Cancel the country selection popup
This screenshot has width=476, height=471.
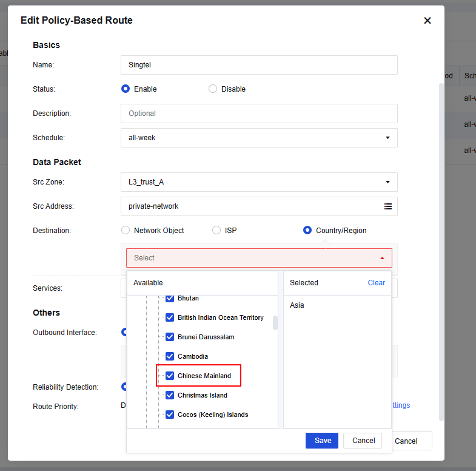(363, 441)
